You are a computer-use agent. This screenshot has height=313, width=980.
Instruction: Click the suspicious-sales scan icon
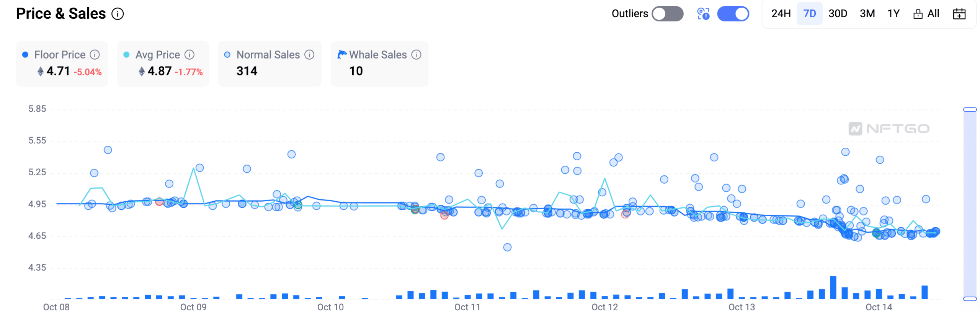click(x=703, y=14)
